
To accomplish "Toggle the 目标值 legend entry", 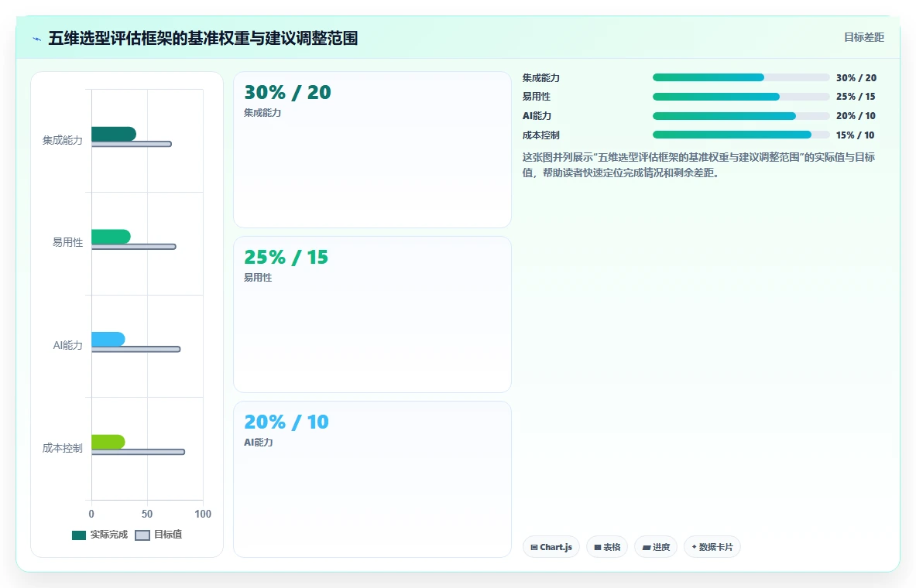I will [158, 535].
